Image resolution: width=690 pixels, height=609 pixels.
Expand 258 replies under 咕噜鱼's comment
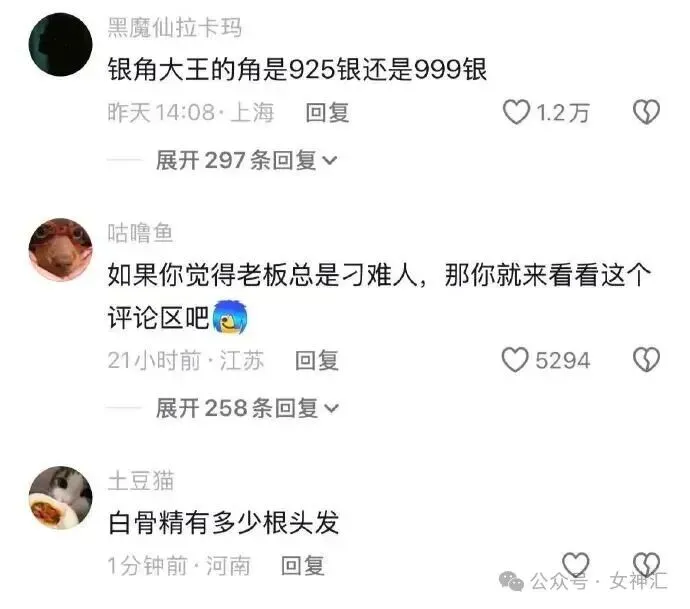pos(247,408)
